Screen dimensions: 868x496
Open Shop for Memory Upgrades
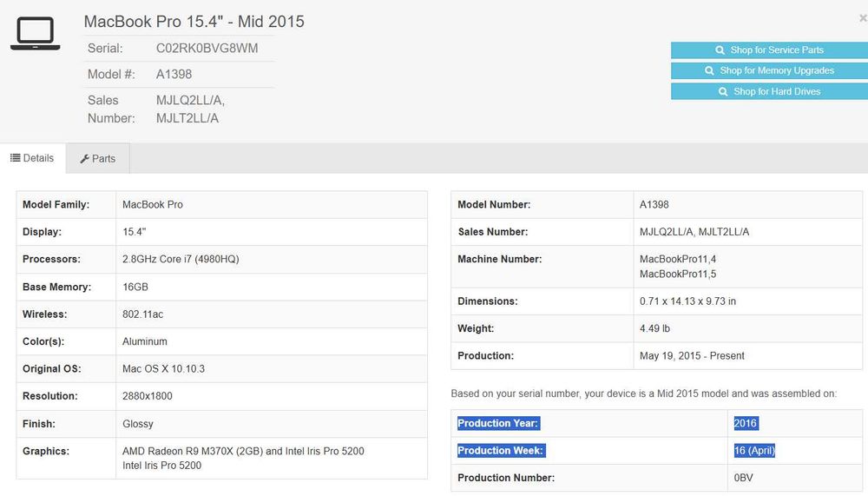(769, 71)
